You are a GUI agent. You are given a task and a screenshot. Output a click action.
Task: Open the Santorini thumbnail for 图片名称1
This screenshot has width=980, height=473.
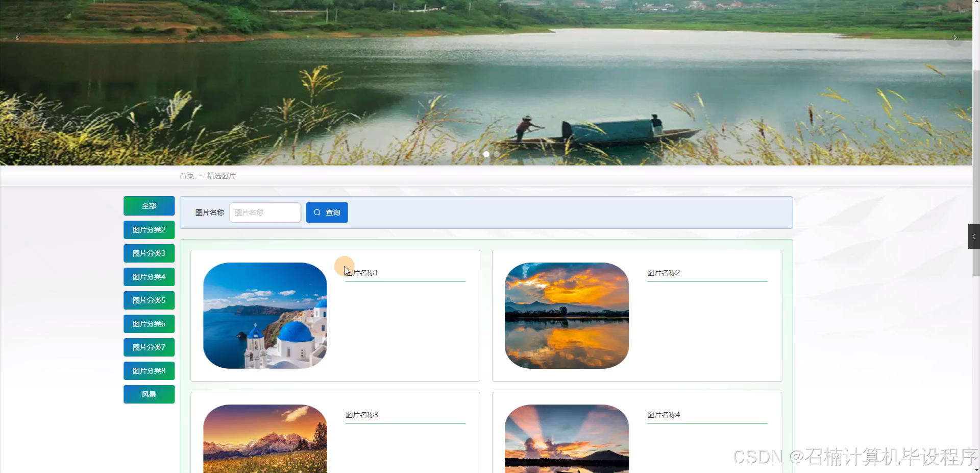pos(265,316)
